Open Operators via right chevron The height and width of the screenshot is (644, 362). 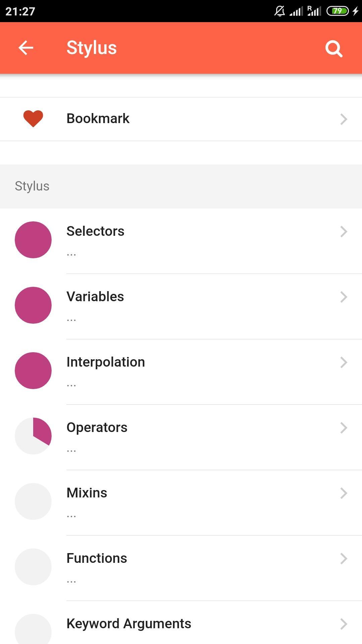click(x=344, y=428)
